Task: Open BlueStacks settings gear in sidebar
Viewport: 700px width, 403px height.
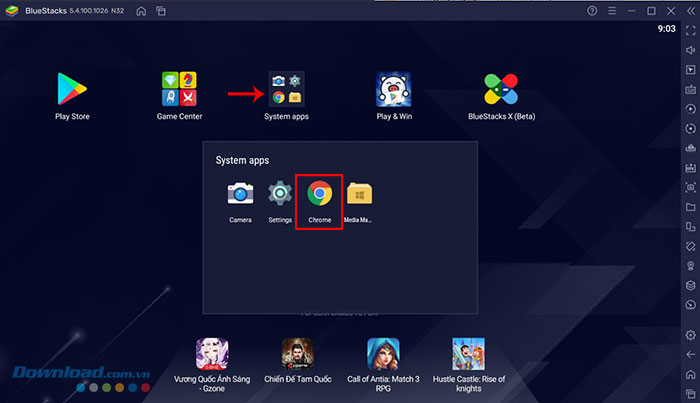Action: (689, 333)
